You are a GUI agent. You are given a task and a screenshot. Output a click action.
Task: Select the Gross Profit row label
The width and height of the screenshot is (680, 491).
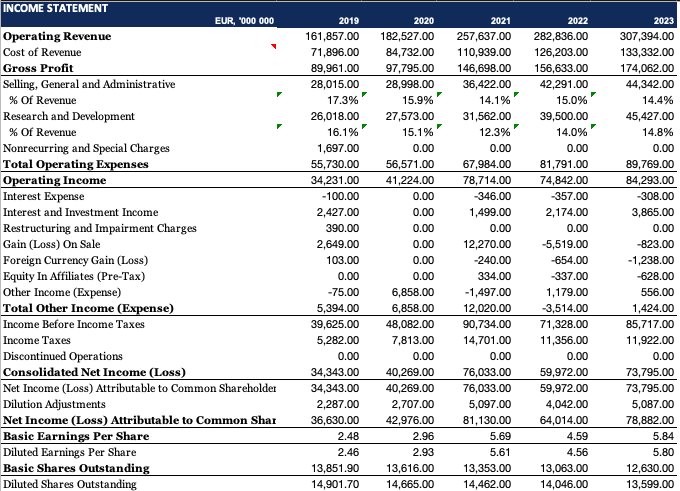[x=38, y=69]
